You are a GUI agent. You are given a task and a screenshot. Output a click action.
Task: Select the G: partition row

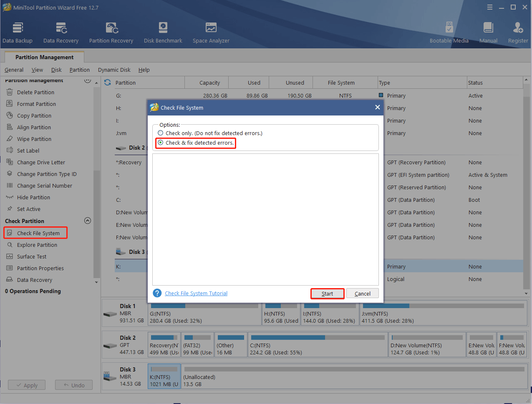point(319,95)
